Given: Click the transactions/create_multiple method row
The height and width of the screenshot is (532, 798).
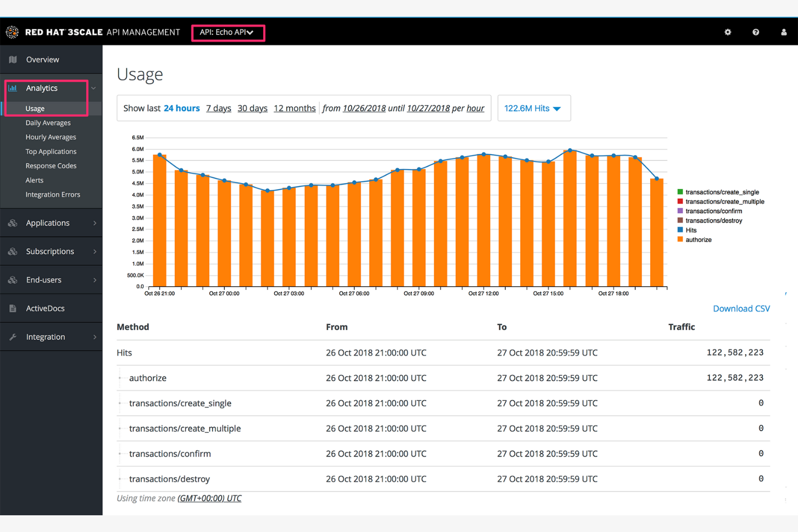Looking at the screenshot, I should [443, 429].
